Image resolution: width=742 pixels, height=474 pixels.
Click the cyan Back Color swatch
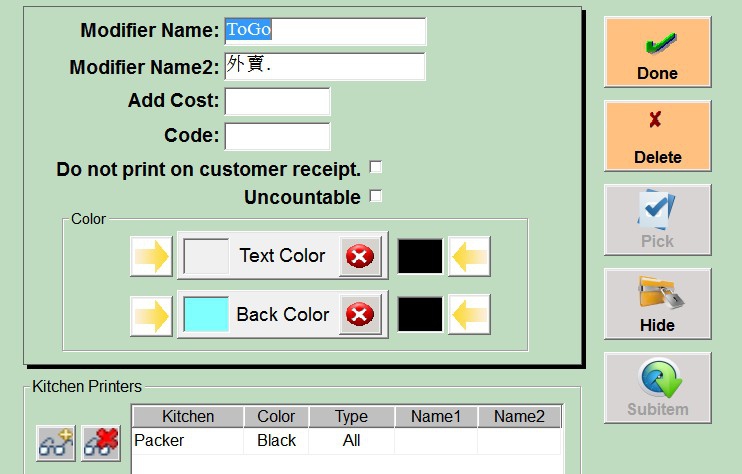(206, 315)
